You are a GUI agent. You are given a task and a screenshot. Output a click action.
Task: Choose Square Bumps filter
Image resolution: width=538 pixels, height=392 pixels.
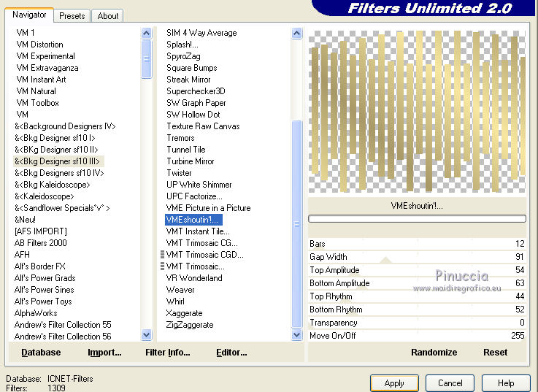[x=192, y=68]
